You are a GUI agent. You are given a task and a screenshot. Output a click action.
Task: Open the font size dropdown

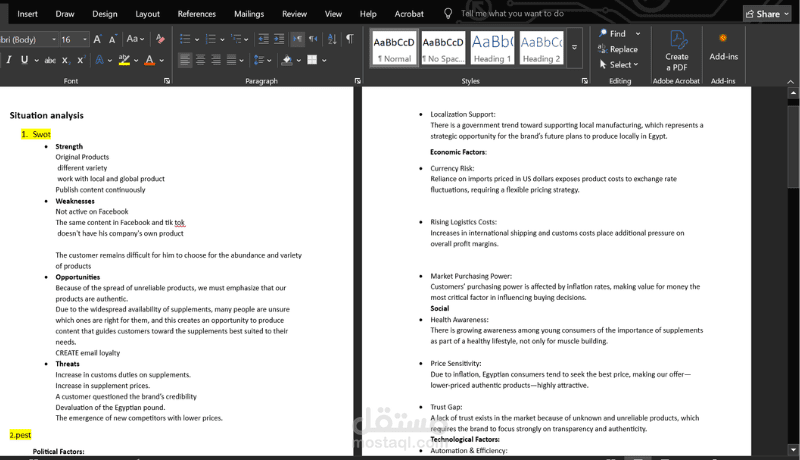coord(84,39)
